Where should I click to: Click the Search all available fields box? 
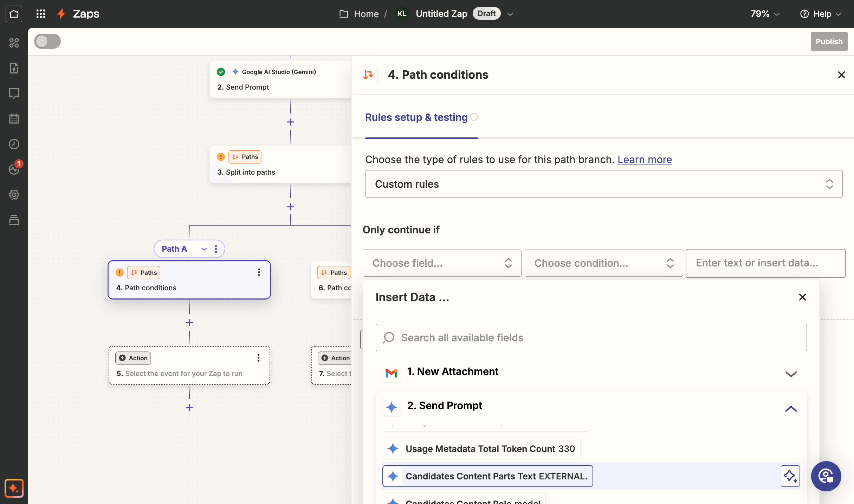coord(591,337)
